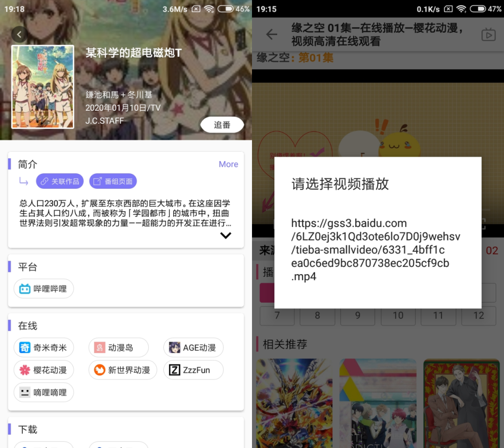The height and width of the screenshot is (448, 504).
Task: Tap the 追番 follow button
Action: point(222,125)
